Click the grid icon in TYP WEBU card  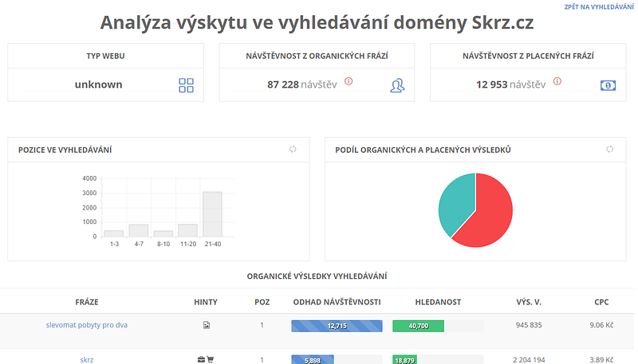186,85
